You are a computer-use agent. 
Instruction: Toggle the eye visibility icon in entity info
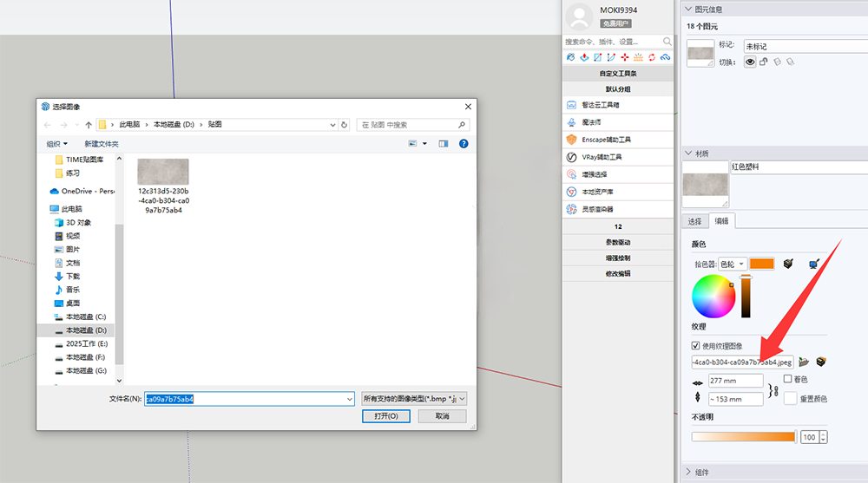(750, 62)
